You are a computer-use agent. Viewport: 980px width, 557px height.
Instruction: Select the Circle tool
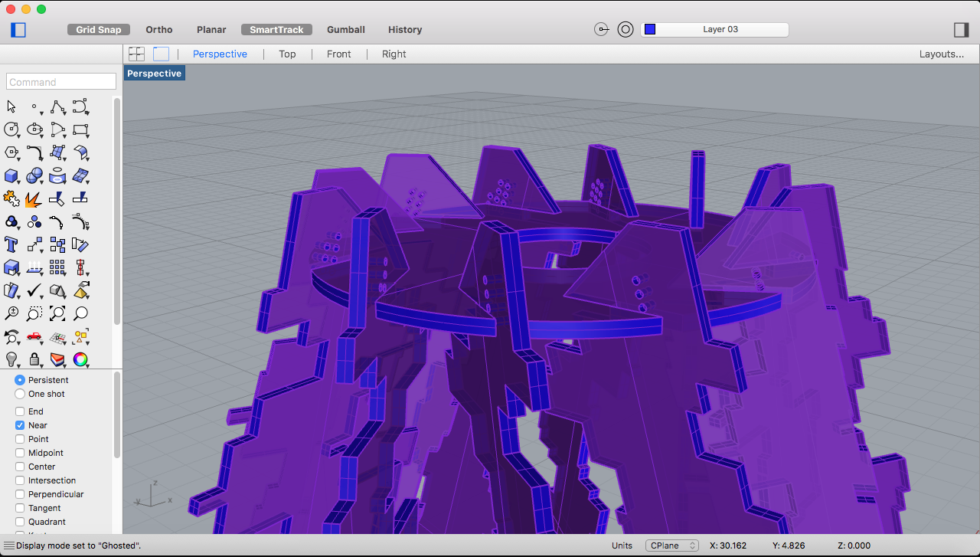[x=11, y=129]
